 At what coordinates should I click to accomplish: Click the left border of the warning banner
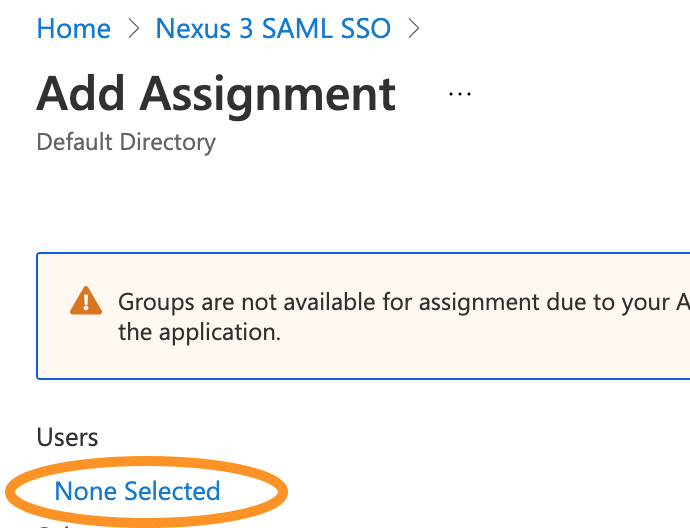37,316
